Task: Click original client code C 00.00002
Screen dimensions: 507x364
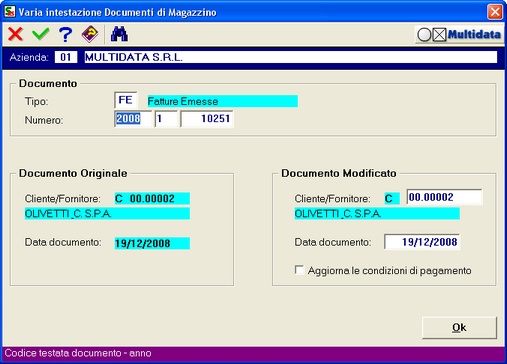Action: (x=152, y=199)
